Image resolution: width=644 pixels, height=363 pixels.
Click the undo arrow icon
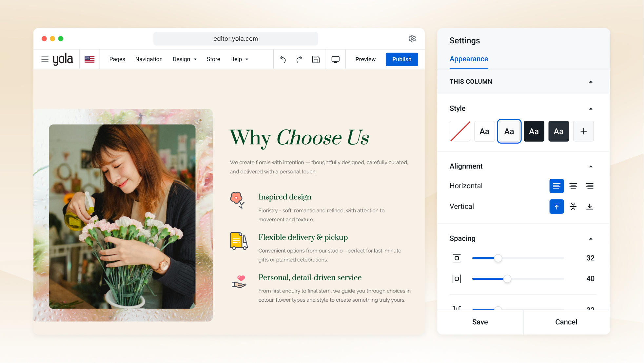[283, 59]
